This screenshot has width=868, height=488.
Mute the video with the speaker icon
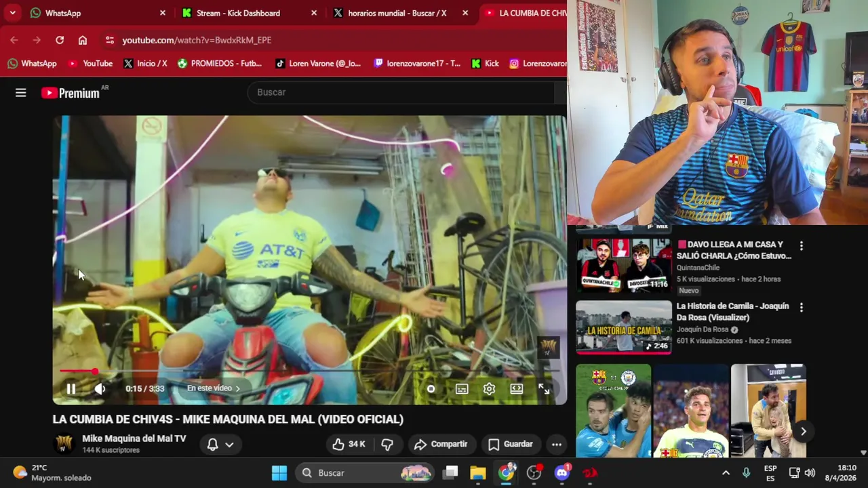(100, 388)
